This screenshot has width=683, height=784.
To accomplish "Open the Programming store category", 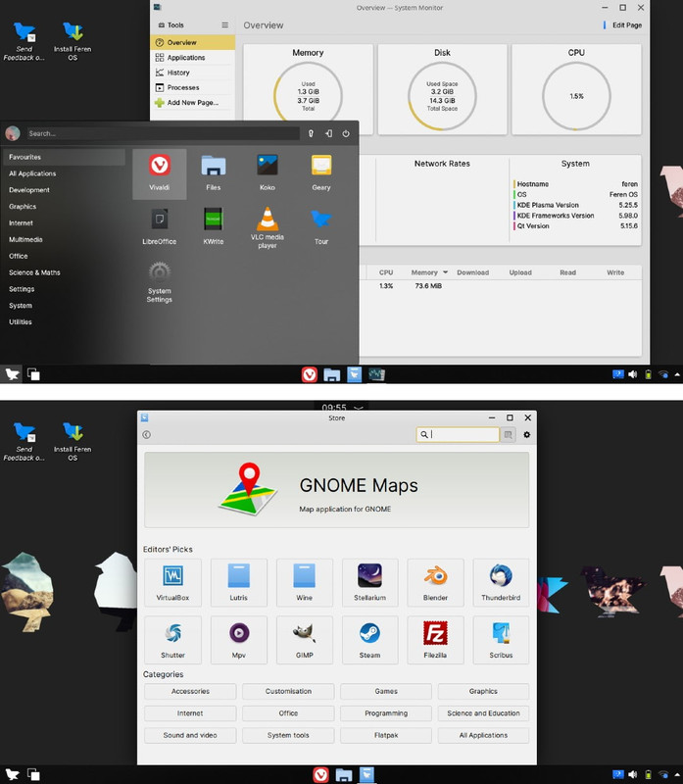I will coord(386,713).
